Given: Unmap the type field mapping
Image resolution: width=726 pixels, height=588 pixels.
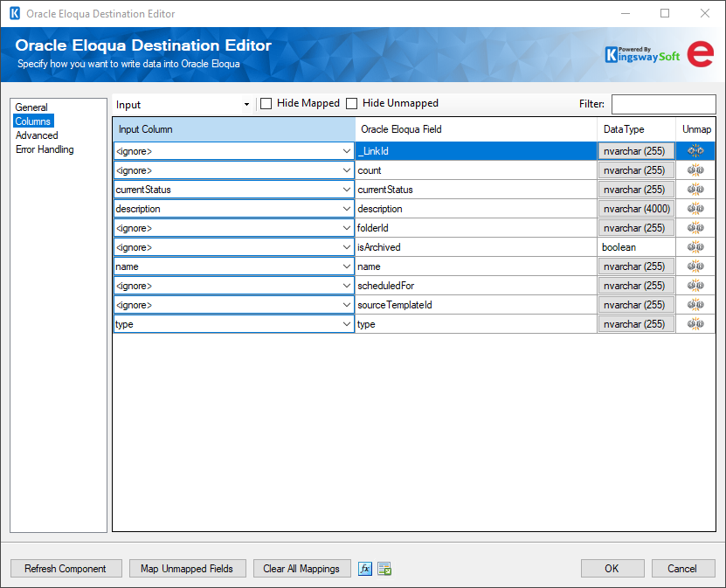Looking at the screenshot, I should point(695,324).
